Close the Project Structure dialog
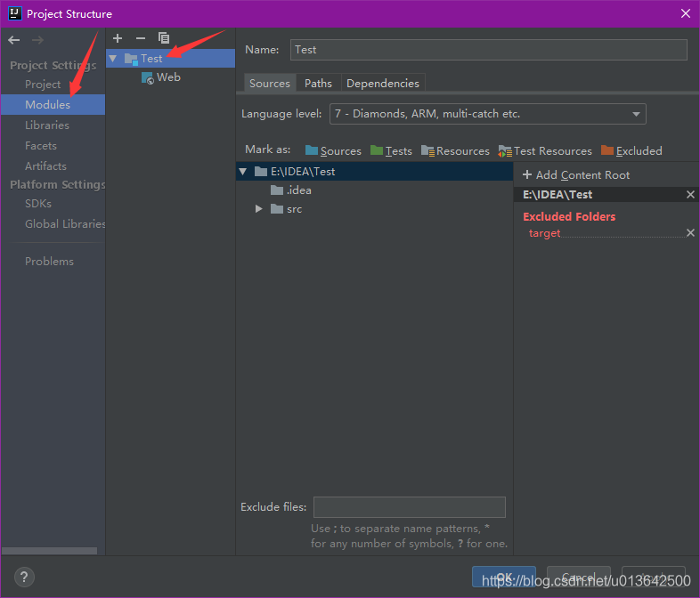Image resolution: width=700 pixels, height=598 pixels. [686, 14]
